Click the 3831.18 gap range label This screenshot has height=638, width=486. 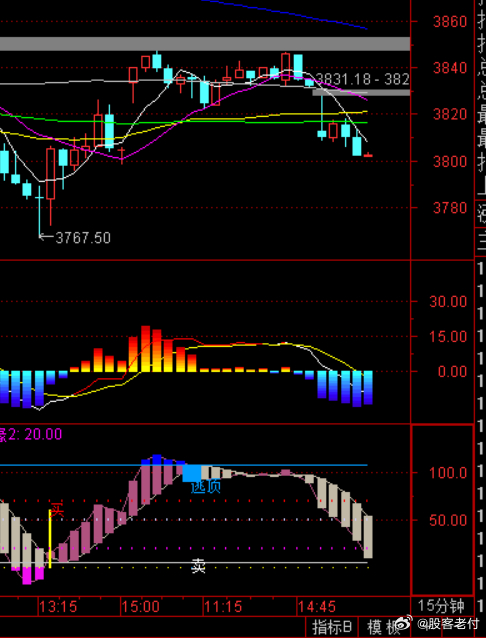(x=362, y=79)
